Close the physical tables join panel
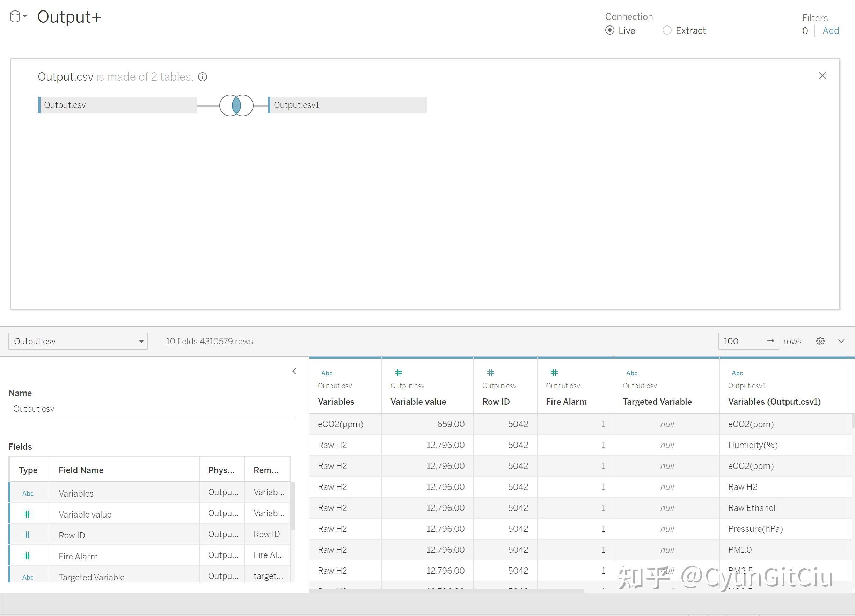The image size is (855, 616). coord(822,76)
